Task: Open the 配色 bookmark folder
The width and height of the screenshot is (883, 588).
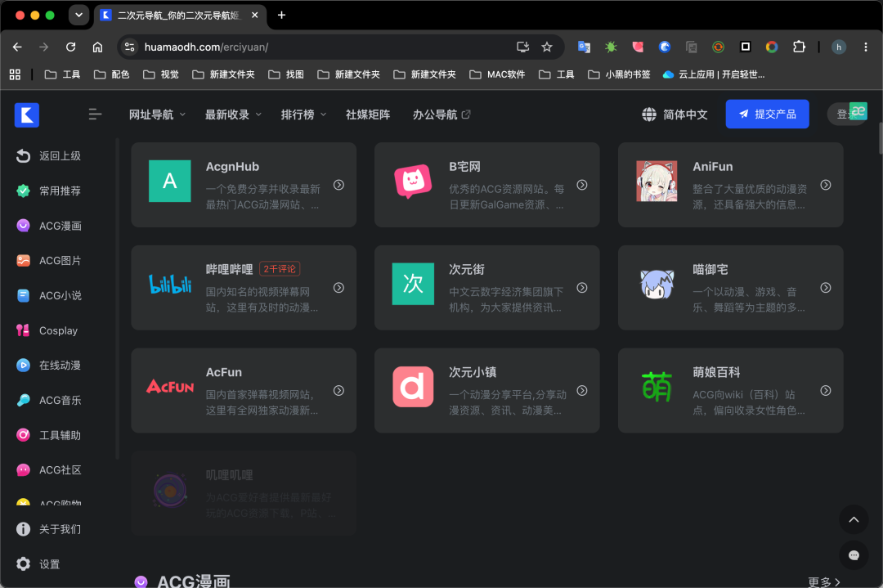Action: pos(111,74)
